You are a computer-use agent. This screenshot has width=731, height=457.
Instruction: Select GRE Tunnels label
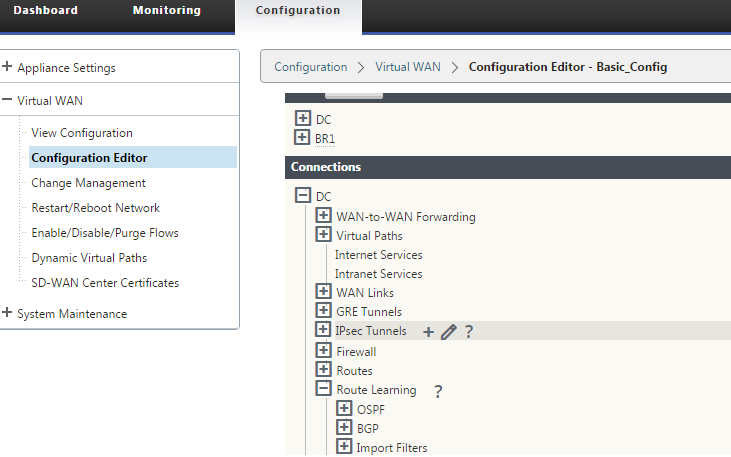tap(369, 312)
